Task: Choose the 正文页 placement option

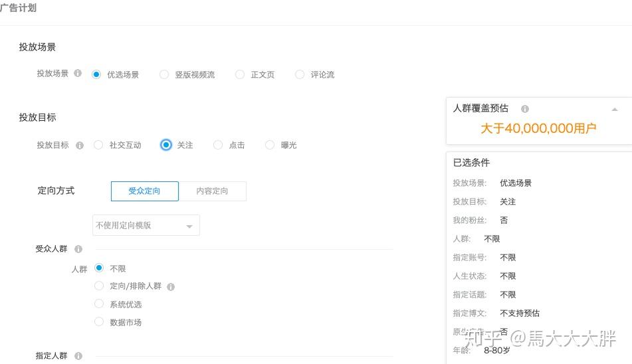Action: tap(240, 74)
